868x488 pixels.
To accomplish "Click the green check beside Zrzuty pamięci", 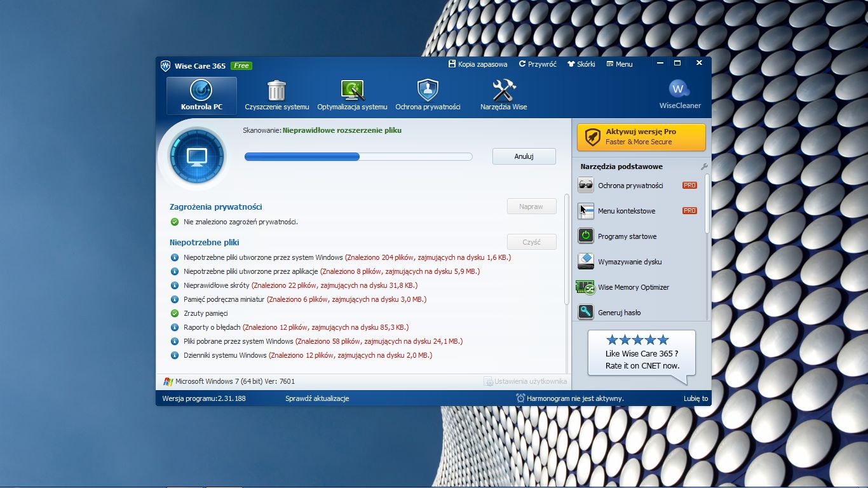I will click(175, 313).
